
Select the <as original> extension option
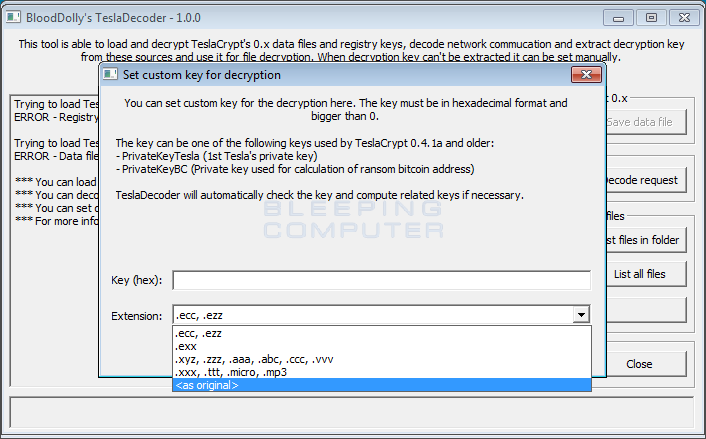[381, 385]
